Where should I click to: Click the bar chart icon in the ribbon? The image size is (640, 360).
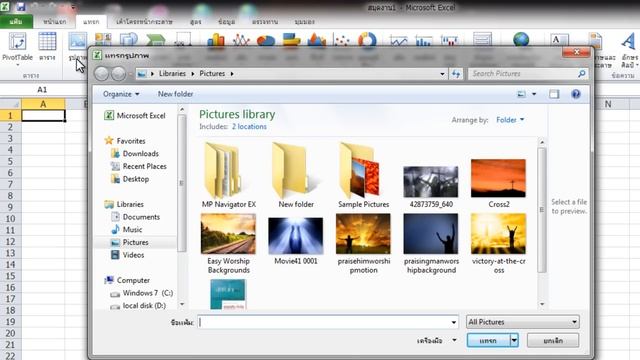click(x=291, y=41)
